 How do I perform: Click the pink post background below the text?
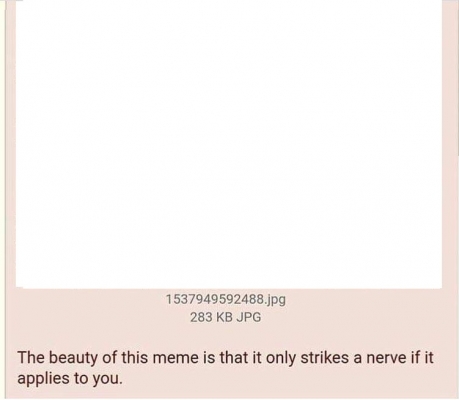[229, 394]
